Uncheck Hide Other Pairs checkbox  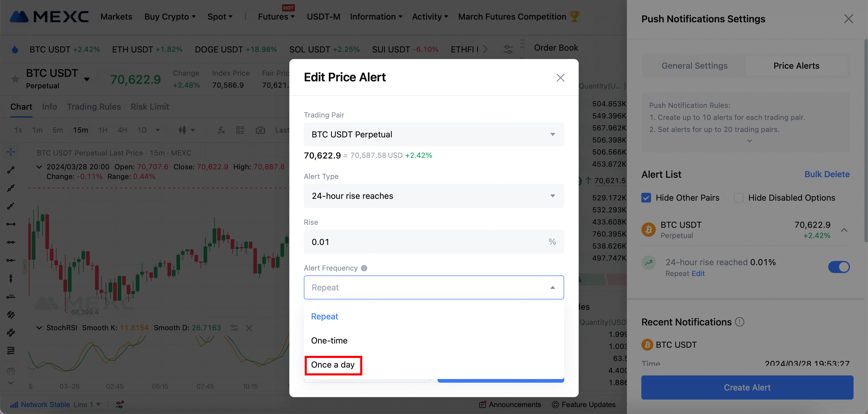pyautogui.click(x=646, y=198)
